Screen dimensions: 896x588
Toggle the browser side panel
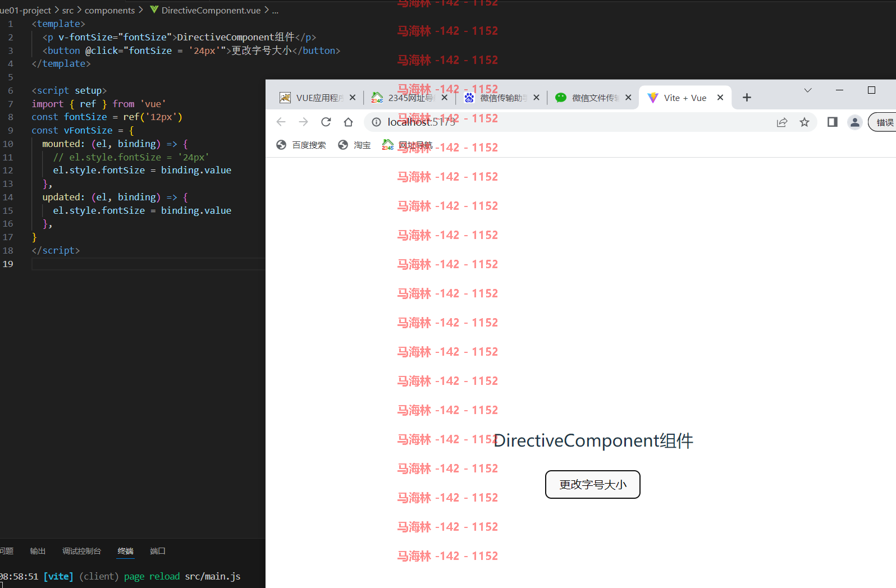[833, 122]
